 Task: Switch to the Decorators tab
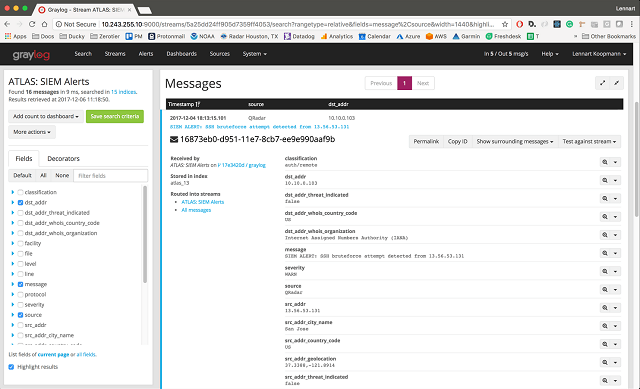[63, 158]
